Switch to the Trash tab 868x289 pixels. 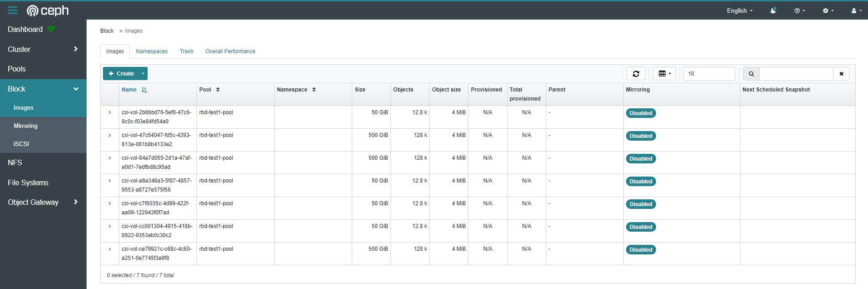tap(186, 51)
